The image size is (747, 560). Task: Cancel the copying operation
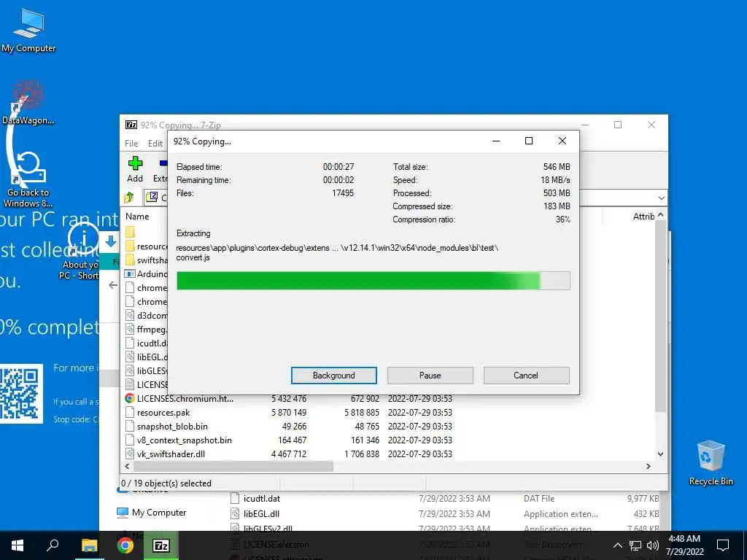tap(526, 376)
